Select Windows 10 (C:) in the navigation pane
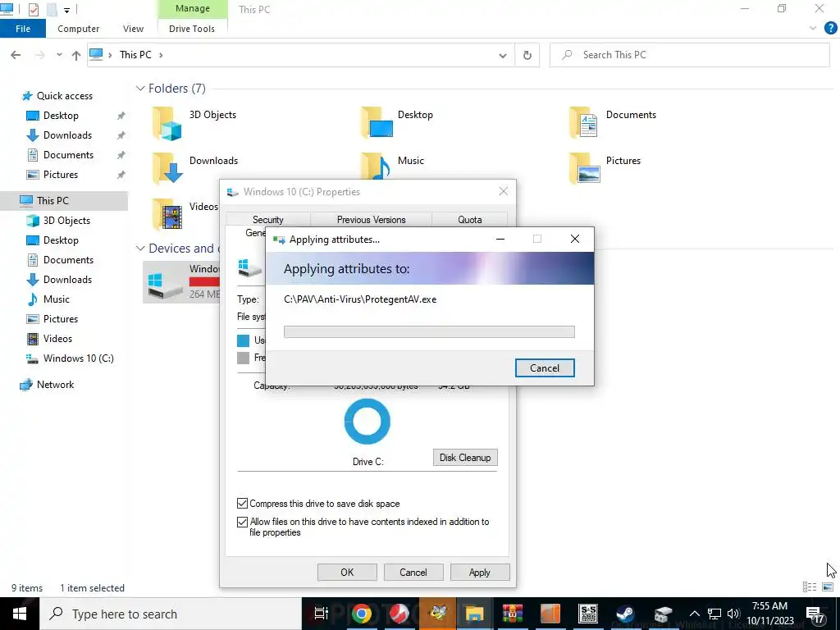The width and height of the screenshot is (840, 630). click(x=78, y=358)
